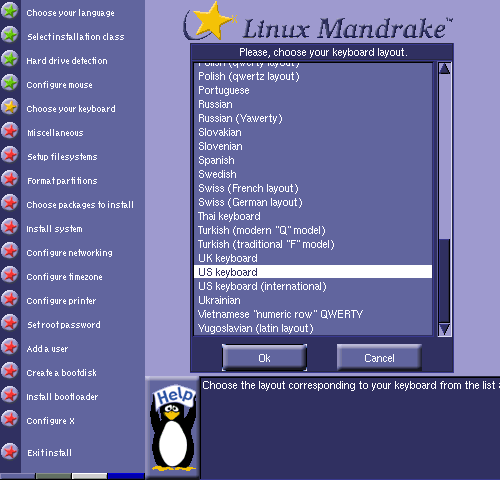
Task: Select Polish (qwertz layout) in the list
Action: [313, 77]
